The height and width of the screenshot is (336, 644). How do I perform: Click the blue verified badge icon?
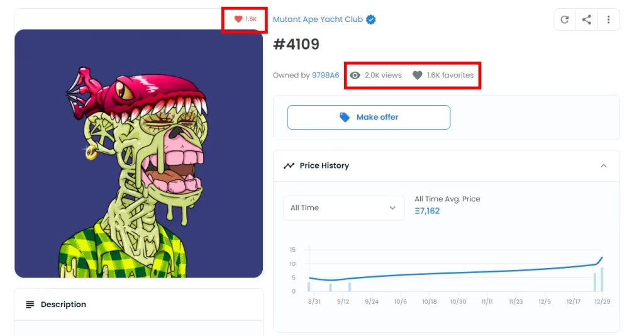(x=371, y=20)
